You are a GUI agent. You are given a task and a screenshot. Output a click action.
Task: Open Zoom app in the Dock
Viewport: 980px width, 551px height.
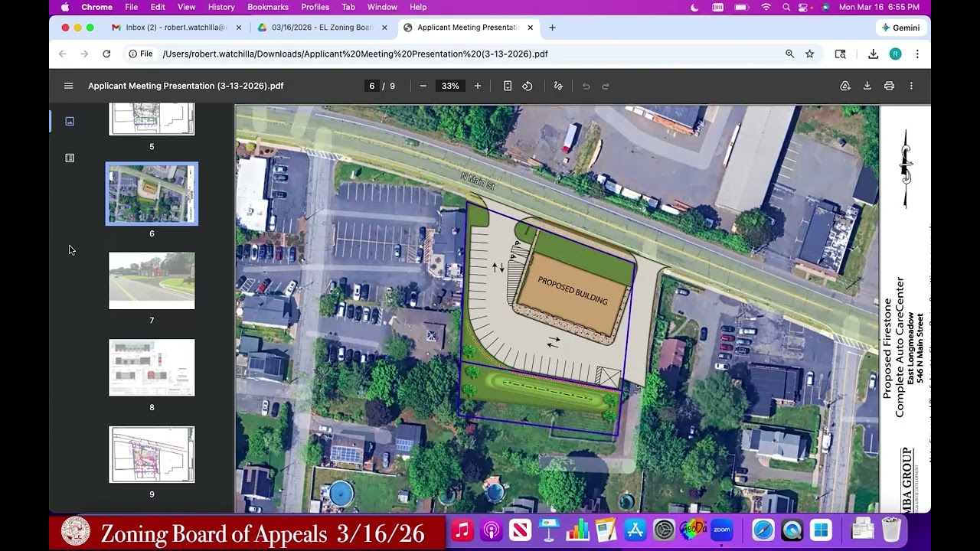[722, 530]
